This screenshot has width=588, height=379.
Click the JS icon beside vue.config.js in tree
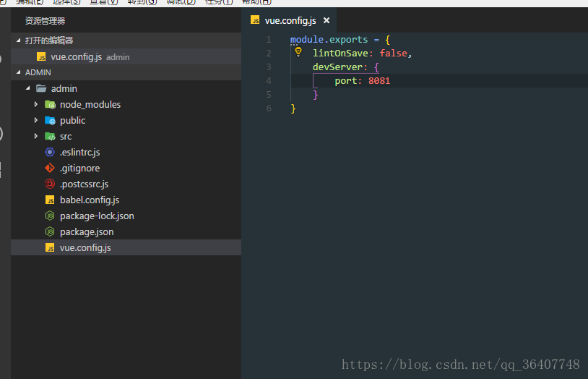point(50,247)
